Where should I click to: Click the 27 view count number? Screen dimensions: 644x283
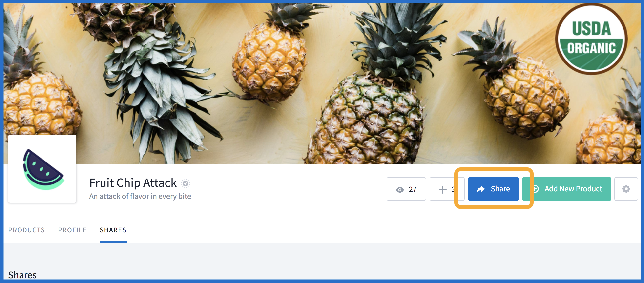[x=413, y=189]
